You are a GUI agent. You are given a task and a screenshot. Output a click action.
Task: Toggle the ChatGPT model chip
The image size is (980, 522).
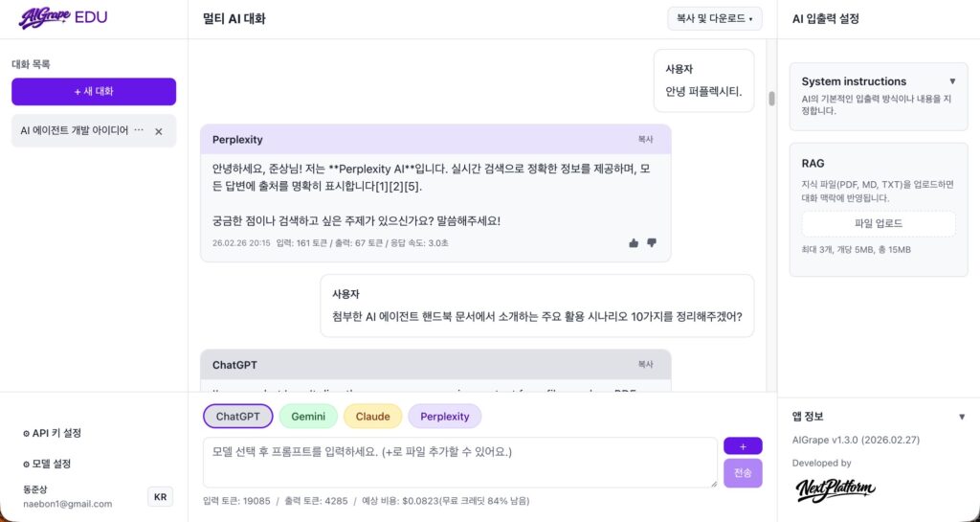238,417
